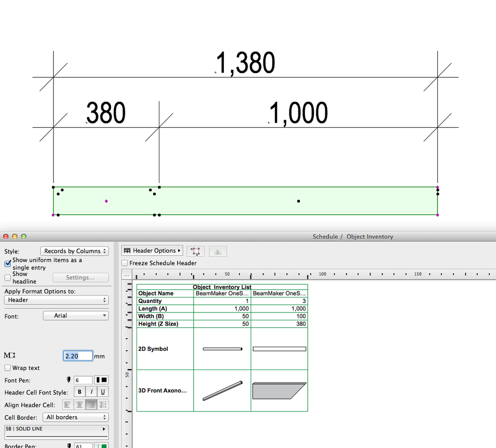Open the Arial font dropdown
This screenshot has height=448, width=496.
[x=75, y=315]
